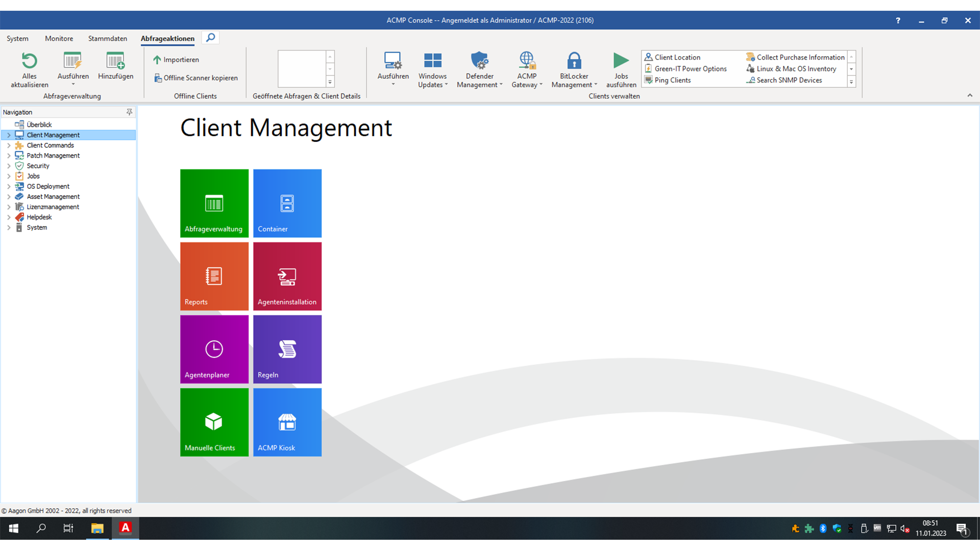Open the Agentenplaner tile
This screenshot has width=980, height=551.
click(x=214, y=349)
